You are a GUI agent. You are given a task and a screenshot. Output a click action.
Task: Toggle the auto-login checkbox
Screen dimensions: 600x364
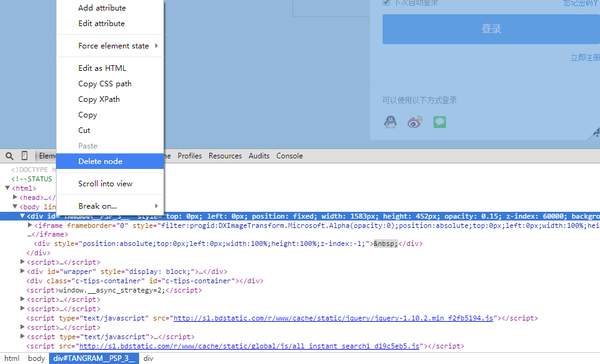pos(386,3)
